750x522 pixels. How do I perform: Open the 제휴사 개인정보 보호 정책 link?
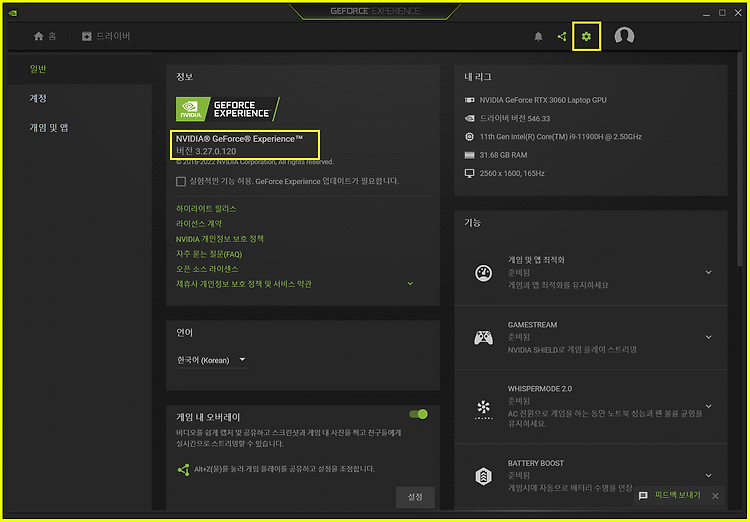click(x=244, y=284)
